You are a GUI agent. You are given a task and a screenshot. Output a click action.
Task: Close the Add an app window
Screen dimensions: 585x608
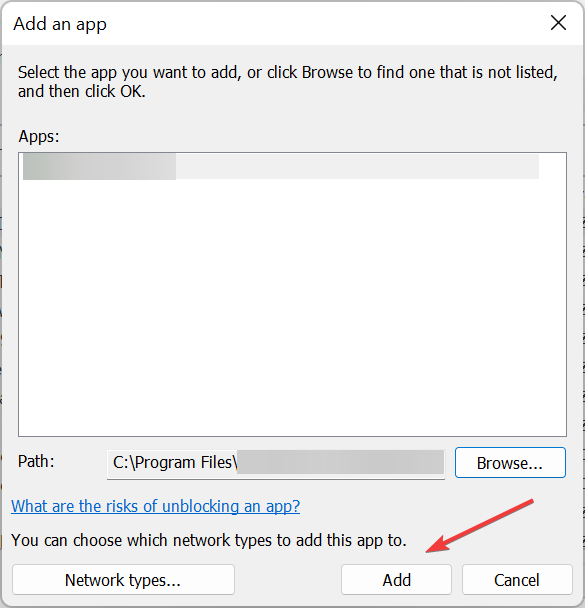tap(558, 23)
